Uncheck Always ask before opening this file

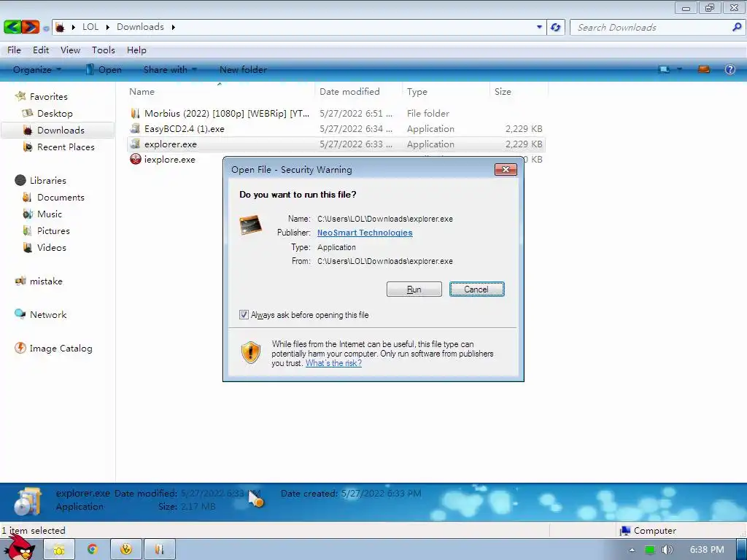(244, 315)
